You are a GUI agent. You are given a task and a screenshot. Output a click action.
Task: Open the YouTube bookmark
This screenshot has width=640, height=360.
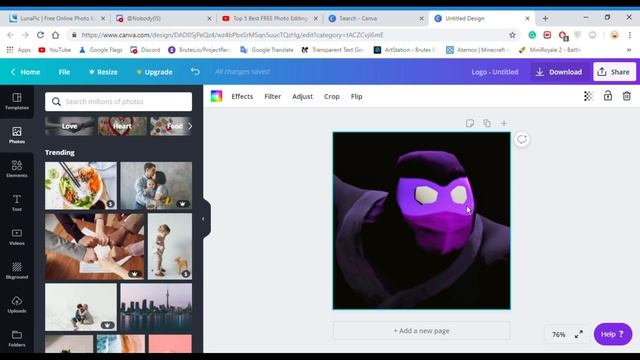55,50
